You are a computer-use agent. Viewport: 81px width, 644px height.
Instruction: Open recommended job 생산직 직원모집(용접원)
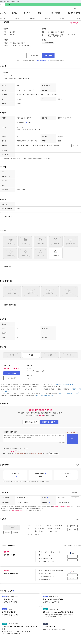(9, 612)
